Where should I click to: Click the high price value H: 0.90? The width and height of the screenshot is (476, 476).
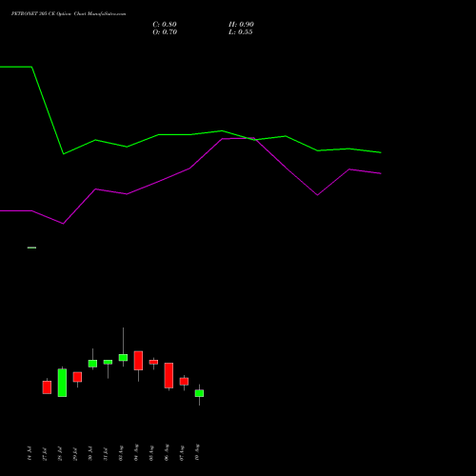[x=241, y=25]
